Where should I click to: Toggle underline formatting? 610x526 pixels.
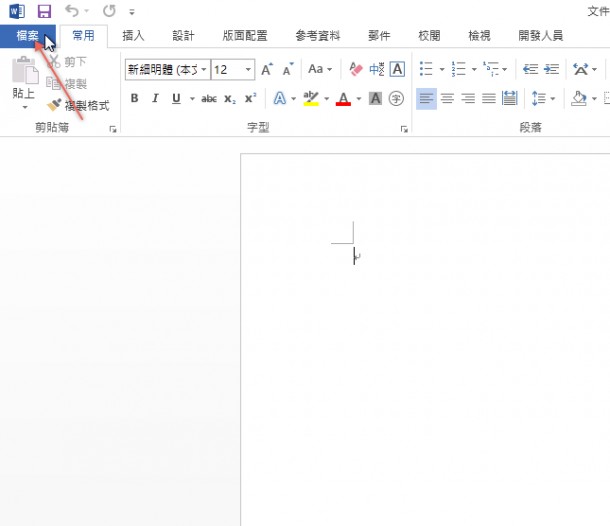pos(176,98)
